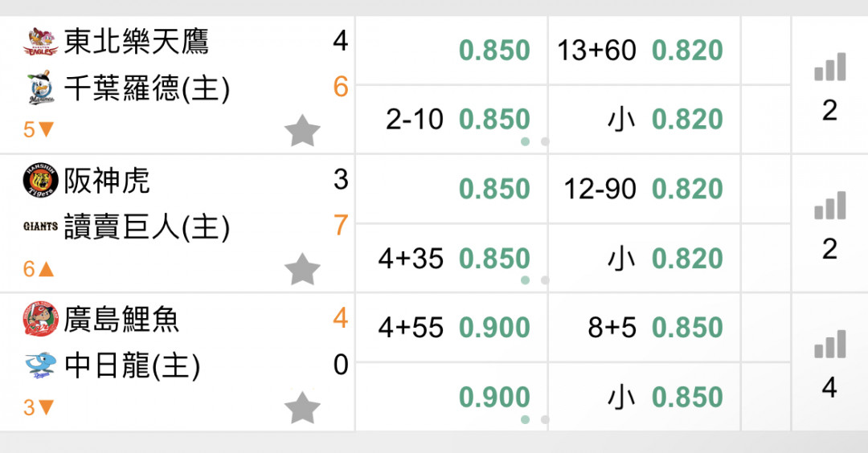Toggle star for Hanshin Tigers vs Giants match

302,269
